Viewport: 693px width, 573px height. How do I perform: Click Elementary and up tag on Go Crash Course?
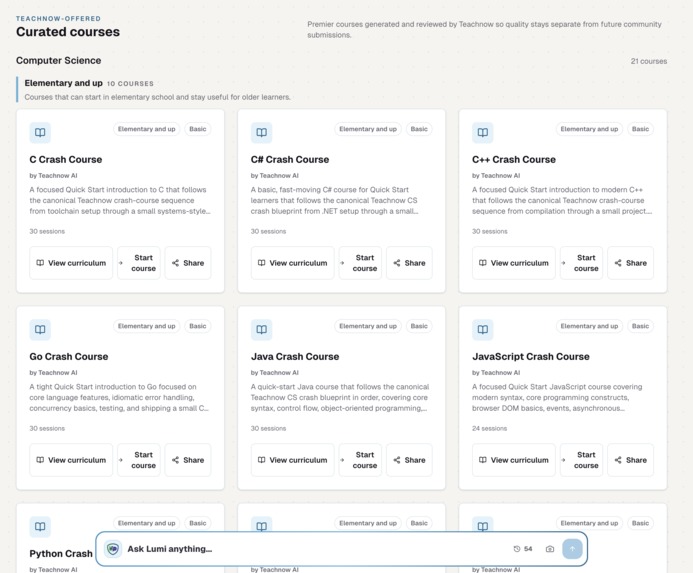coord(147,326)
